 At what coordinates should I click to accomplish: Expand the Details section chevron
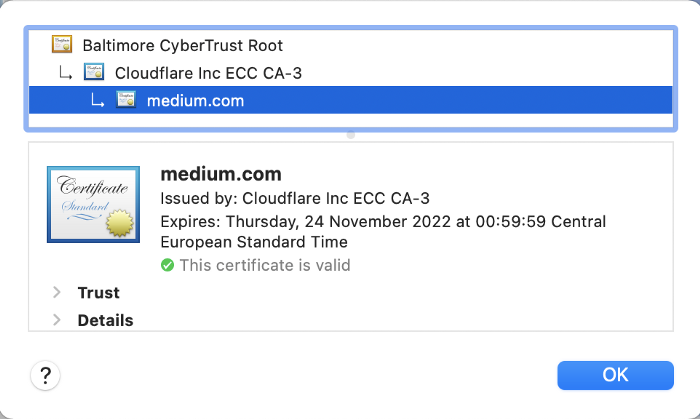pyautogui.click(x=57, y=321)
